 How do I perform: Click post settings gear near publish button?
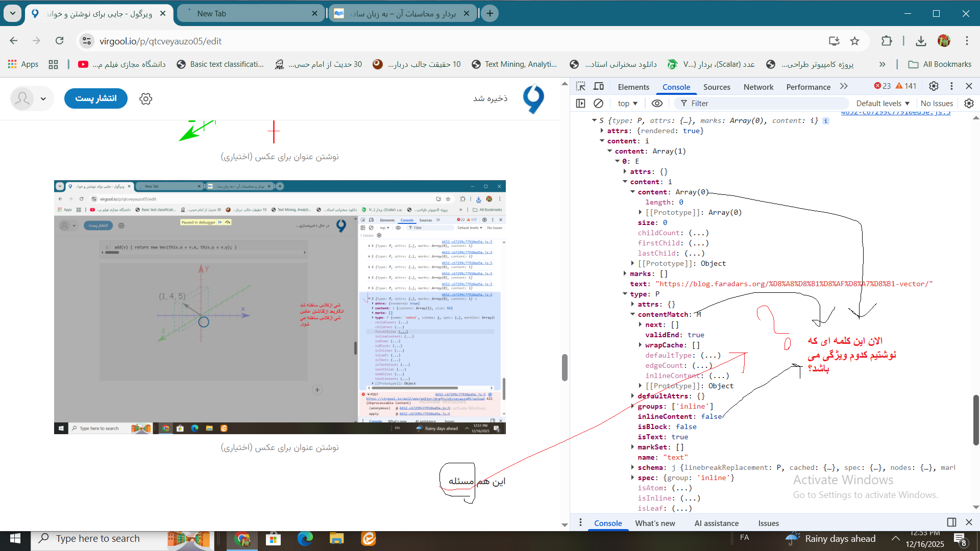coord(146,99)
